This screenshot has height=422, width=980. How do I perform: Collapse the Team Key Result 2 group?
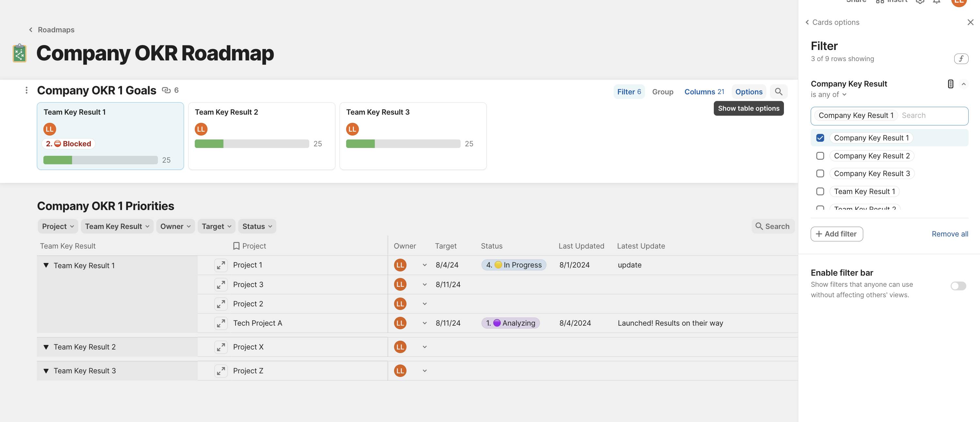(x=46, y=347)
